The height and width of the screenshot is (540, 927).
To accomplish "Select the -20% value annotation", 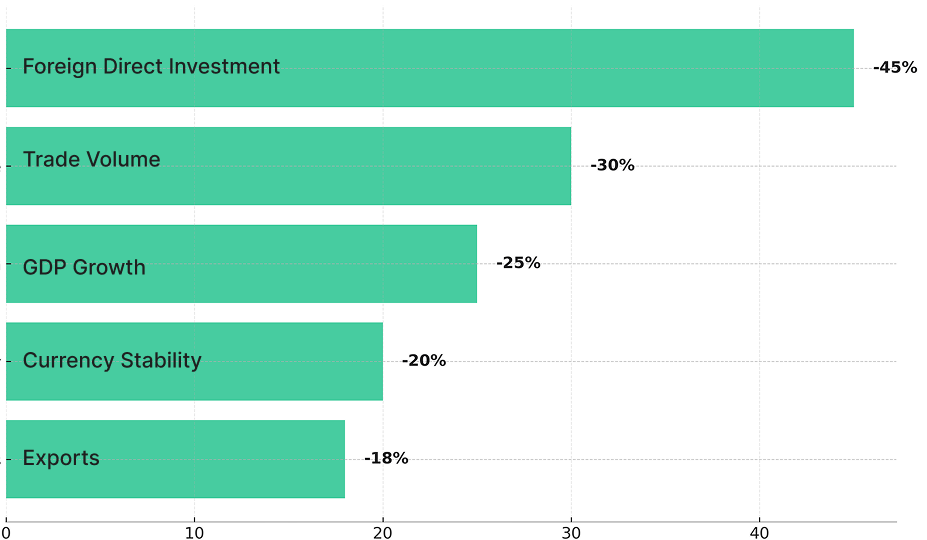I will coord(424,361).
